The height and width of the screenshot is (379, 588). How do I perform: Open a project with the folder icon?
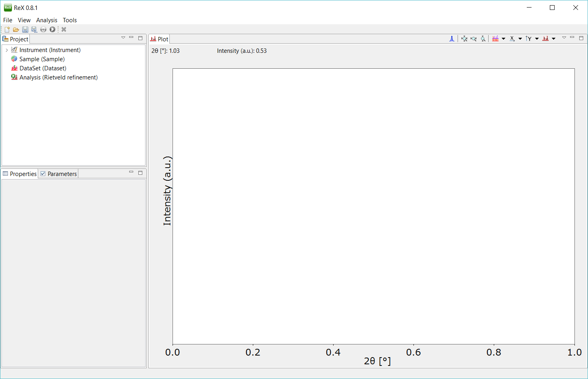16,29
